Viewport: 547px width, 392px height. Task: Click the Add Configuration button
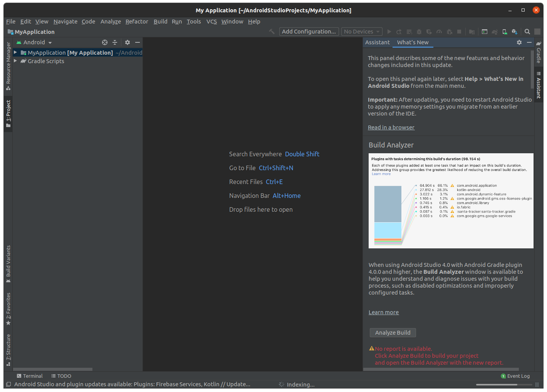click(x=309, y=32)
